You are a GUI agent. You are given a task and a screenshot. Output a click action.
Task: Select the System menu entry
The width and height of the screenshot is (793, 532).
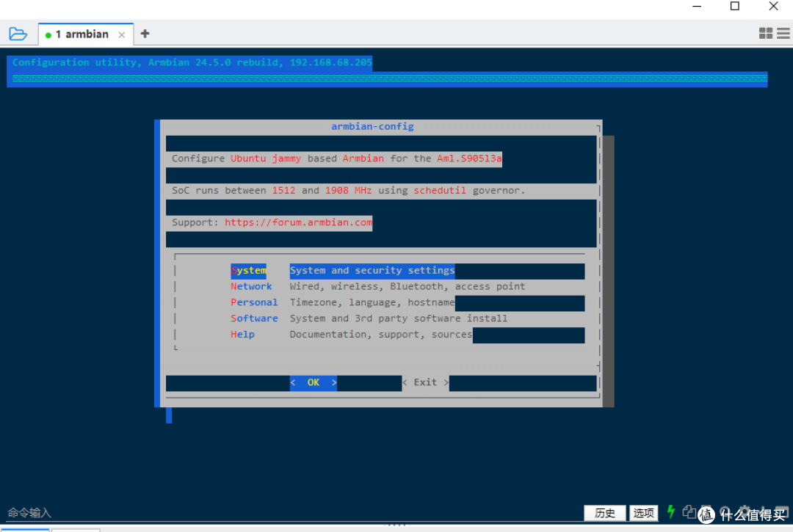pos(248,270)
